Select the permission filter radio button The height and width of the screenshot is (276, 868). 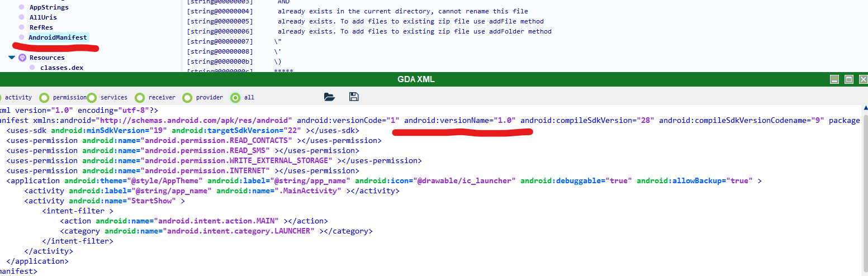44,97
